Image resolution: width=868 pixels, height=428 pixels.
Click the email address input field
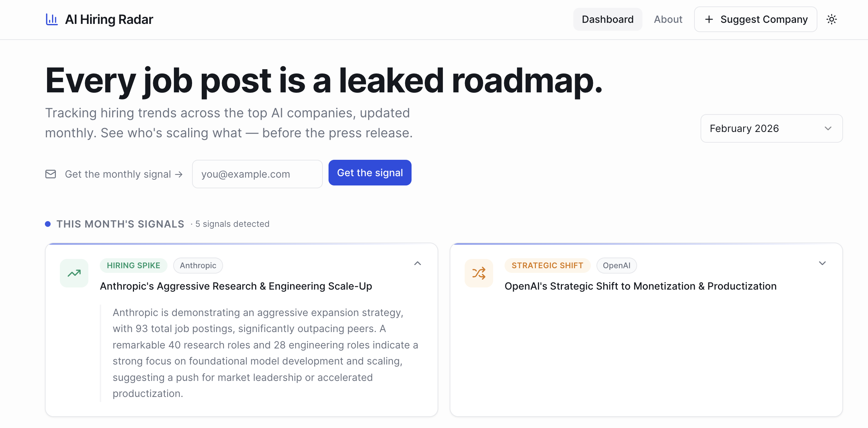[257, 174]
